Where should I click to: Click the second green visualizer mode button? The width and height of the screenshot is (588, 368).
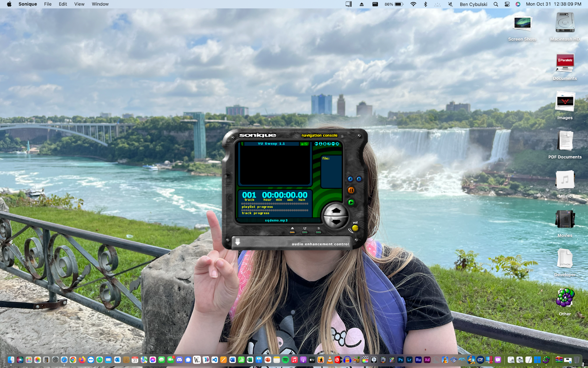coord(306,144)
